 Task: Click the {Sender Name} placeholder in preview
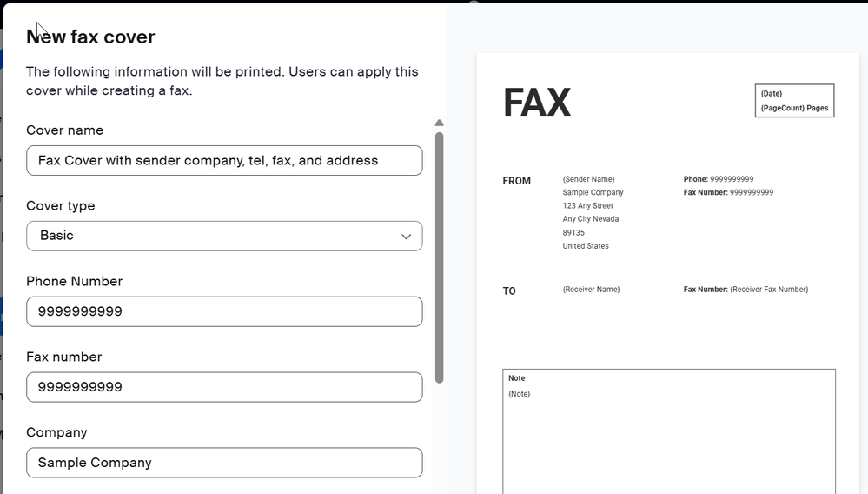click(588, 179)
